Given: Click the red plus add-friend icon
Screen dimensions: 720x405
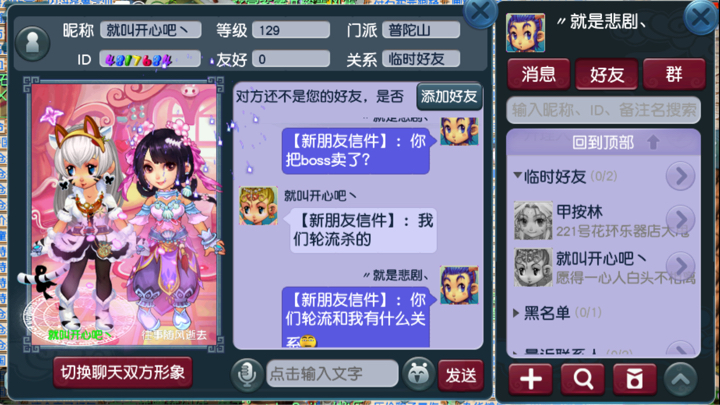Looking at the screenshot, I should click(530, 379).
